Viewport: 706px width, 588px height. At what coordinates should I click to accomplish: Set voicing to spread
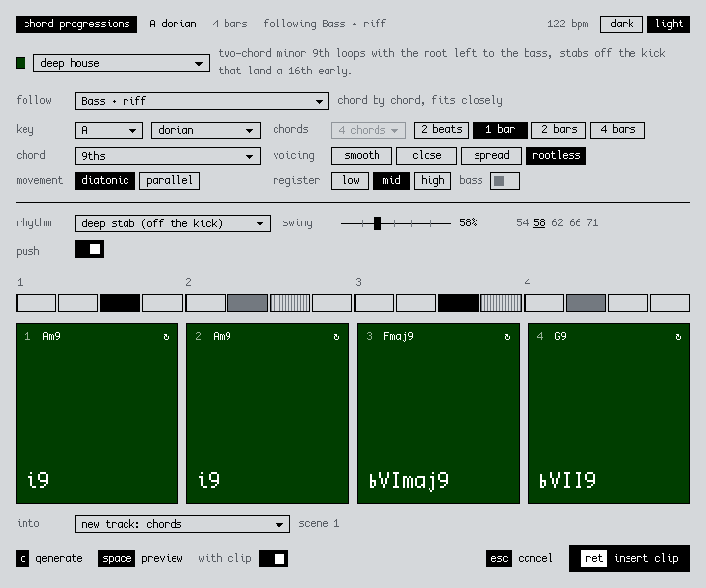click(x=491, y=156)
